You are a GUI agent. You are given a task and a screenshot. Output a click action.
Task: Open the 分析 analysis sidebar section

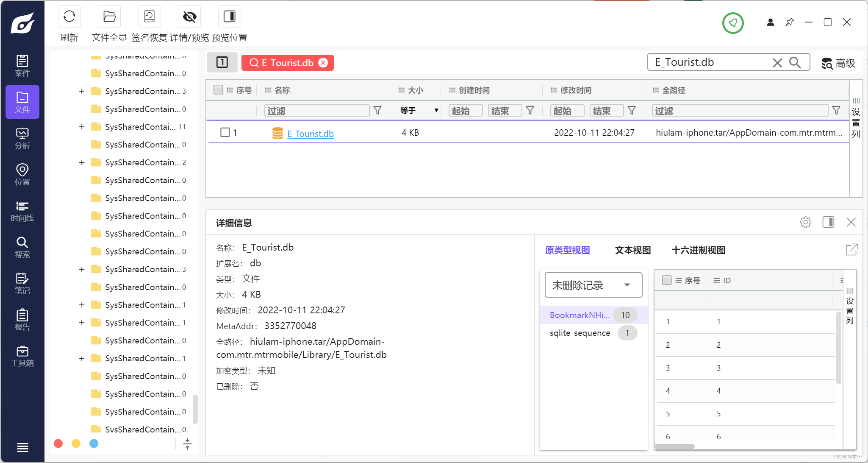[x=22, y=138]
